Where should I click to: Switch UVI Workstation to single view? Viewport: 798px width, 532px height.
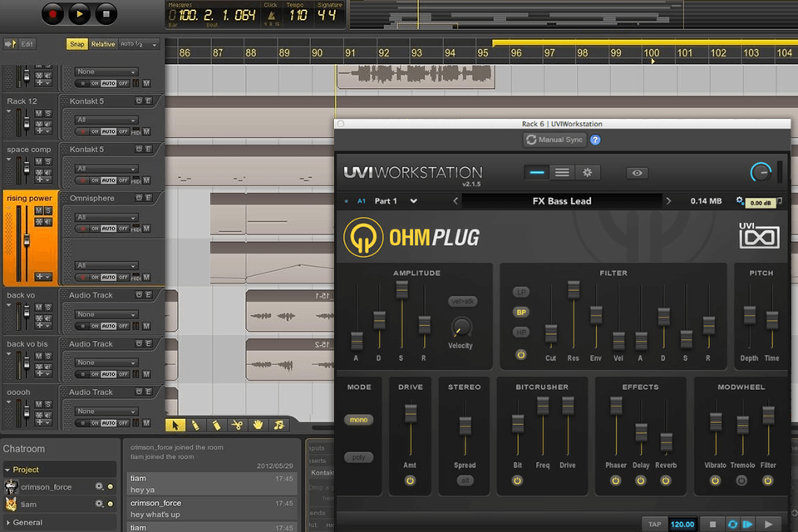536,173
